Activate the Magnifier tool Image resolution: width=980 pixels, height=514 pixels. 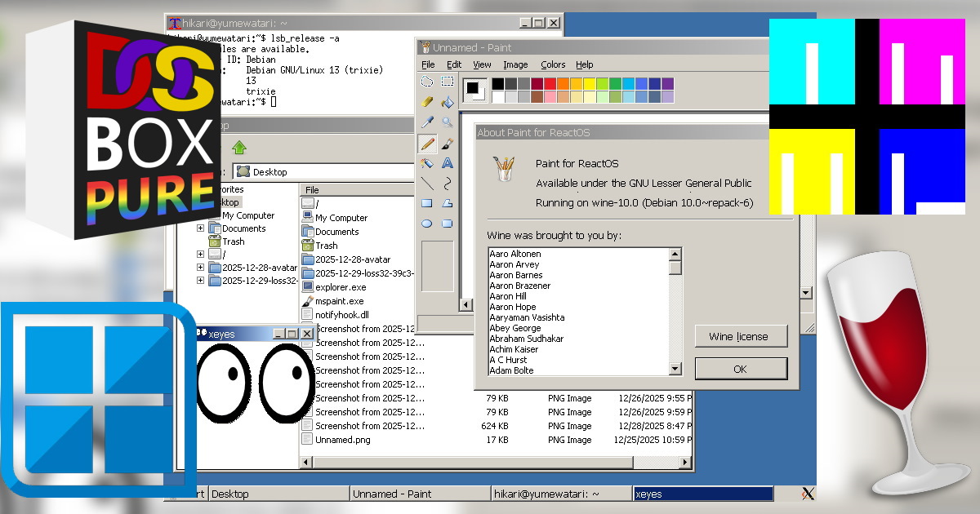tap(447, 122)
